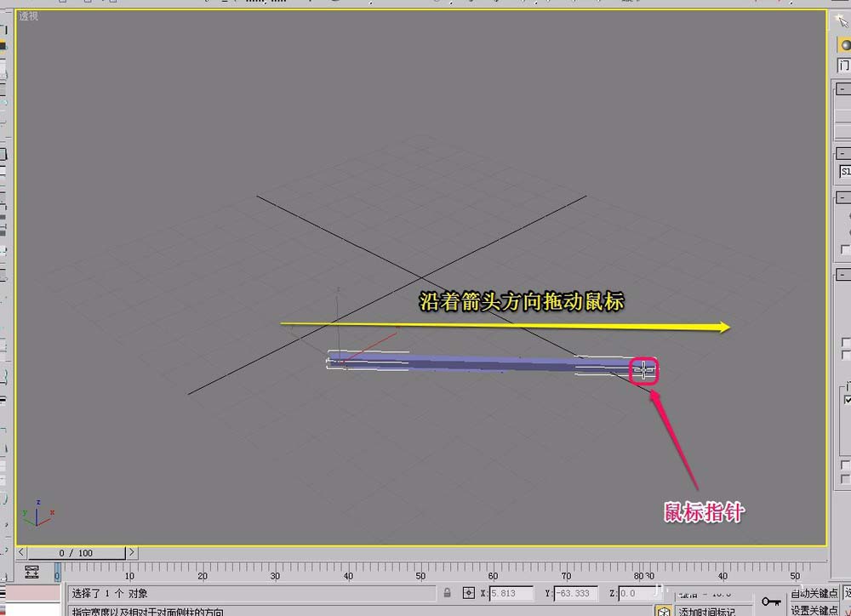
Task: Collapse the rollout containing the S1 name field
Action: coord(842,154)
